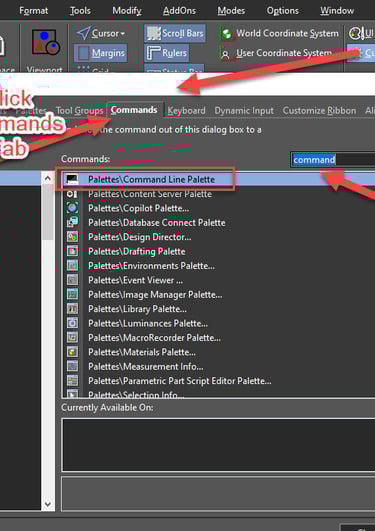Click the Parametric Part Script Editor icon
Viewport: 375px width, 531px height.
coord(72,381)
